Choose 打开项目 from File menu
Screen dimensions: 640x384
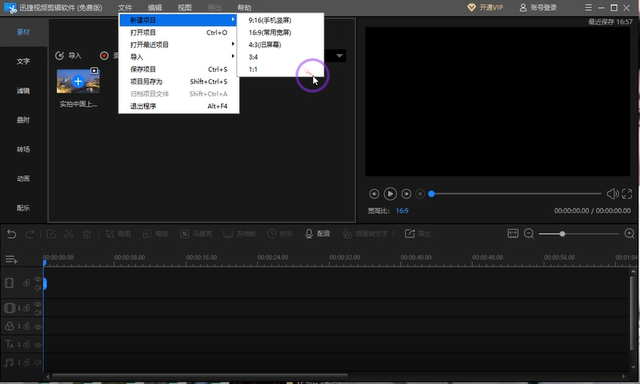178,32
